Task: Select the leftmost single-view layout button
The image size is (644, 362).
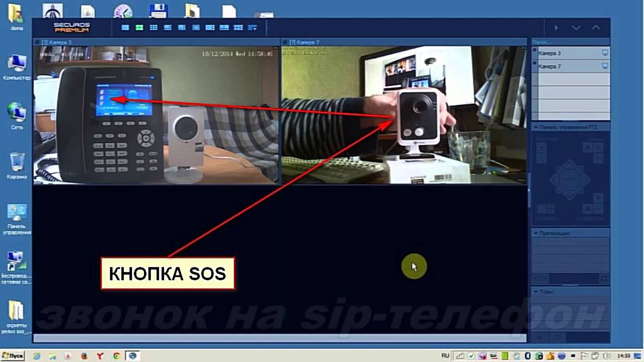Action: coord(125,28)
